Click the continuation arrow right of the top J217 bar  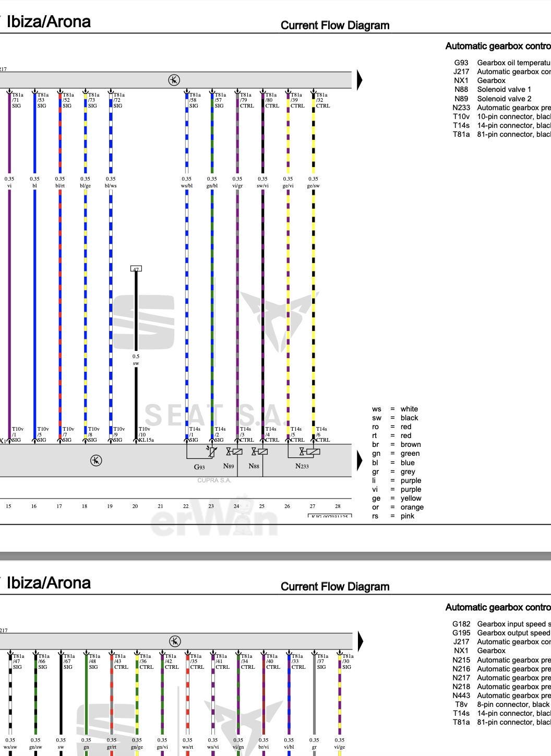click(360, 80)
